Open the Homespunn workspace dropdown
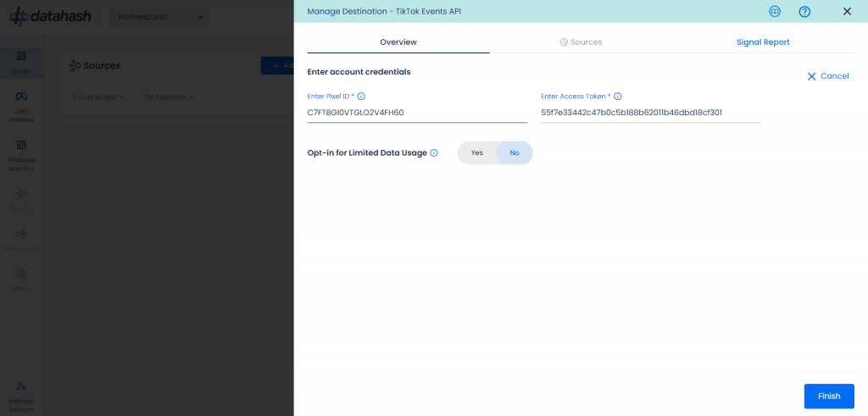Screen dimensions: 868x416 (x=160, y=17)
